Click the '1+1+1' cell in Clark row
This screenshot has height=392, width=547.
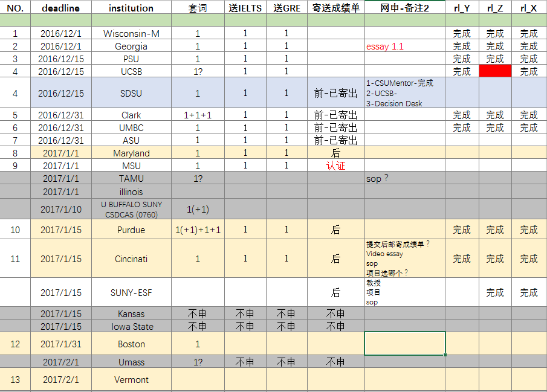point(198,115)
